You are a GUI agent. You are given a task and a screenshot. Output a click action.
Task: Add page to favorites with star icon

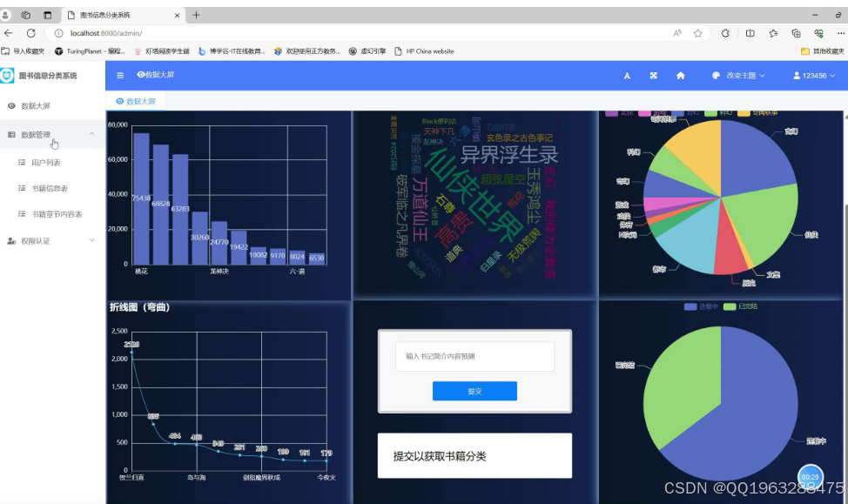pyautogui.click(x=697, y=33)
